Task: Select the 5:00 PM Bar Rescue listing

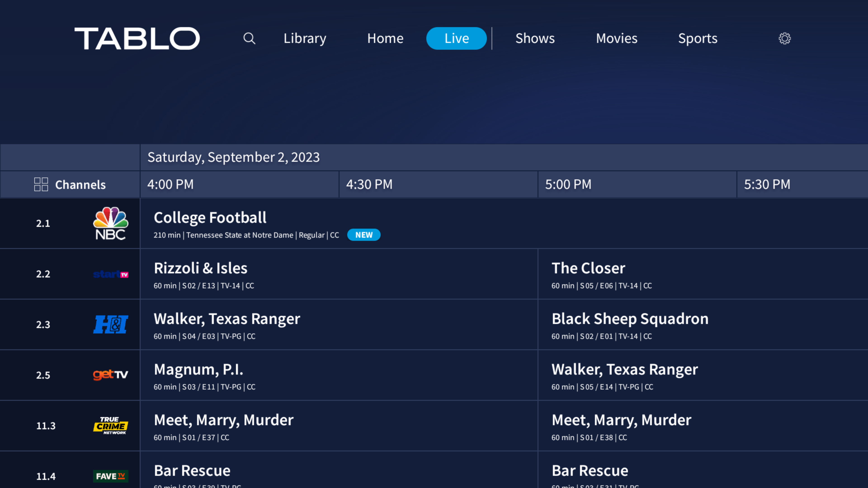Action: (x=703, y=470)
